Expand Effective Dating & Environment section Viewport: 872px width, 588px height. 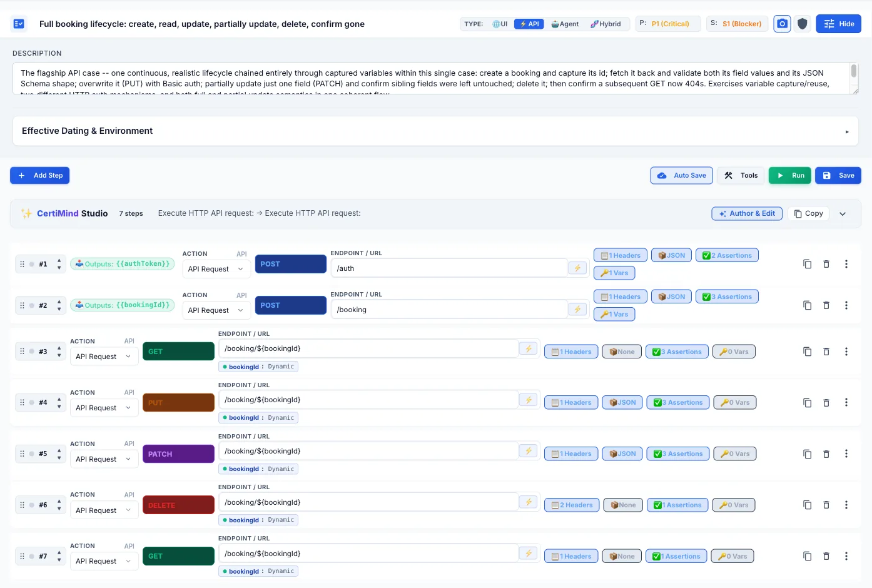[x=435, y=131]
